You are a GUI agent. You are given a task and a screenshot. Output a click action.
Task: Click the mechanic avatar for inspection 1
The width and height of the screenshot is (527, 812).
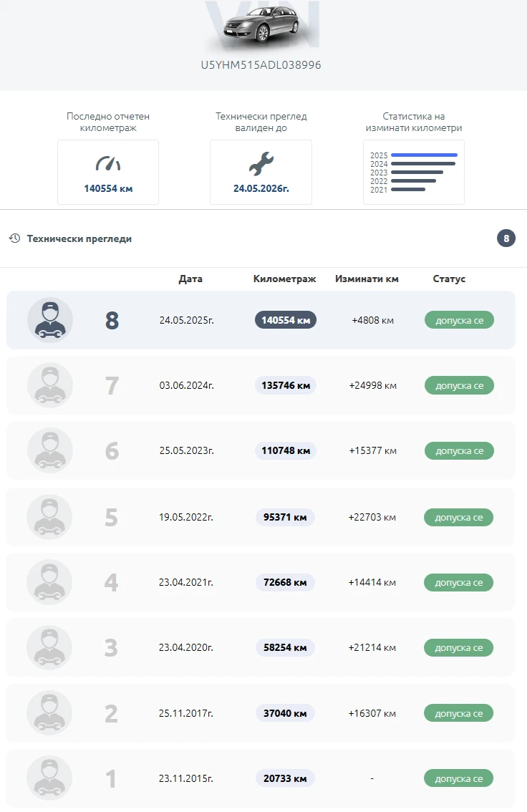point(50,778)
